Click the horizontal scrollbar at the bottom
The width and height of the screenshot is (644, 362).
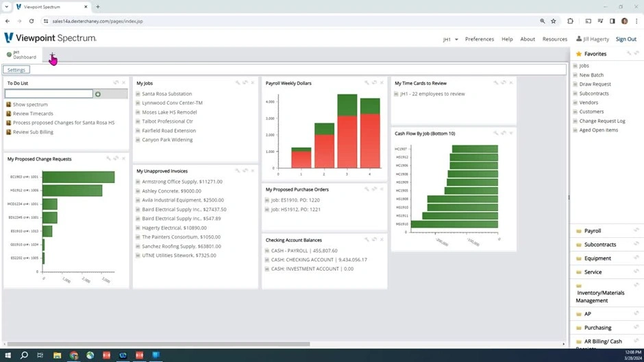click(158, 344)
